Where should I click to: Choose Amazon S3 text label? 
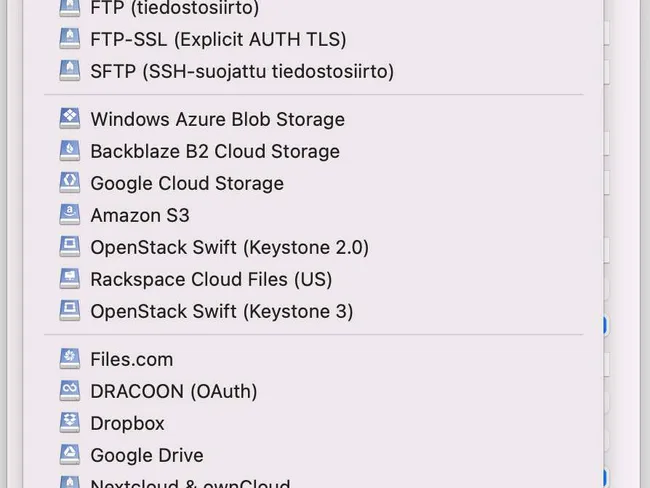(x=140, y=215)
